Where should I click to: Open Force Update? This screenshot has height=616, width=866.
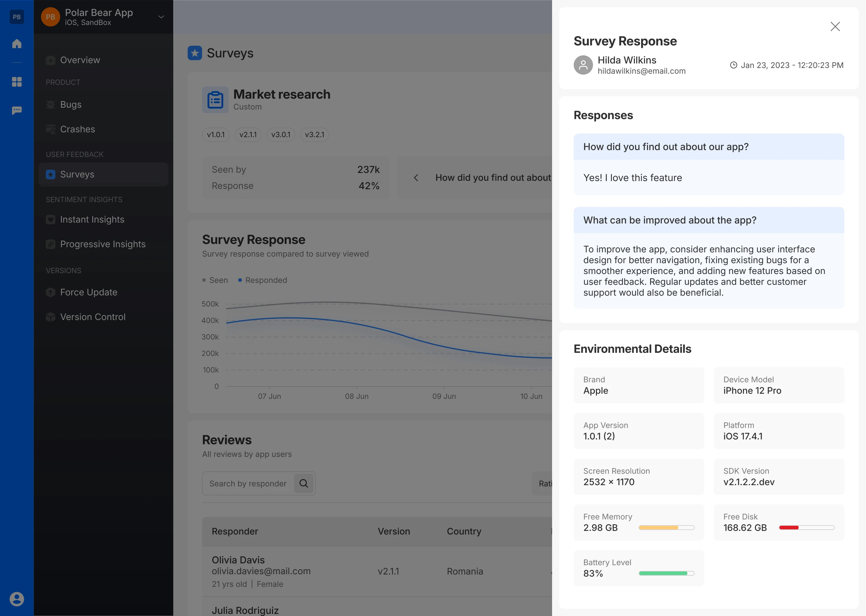[x=103, y=292]
